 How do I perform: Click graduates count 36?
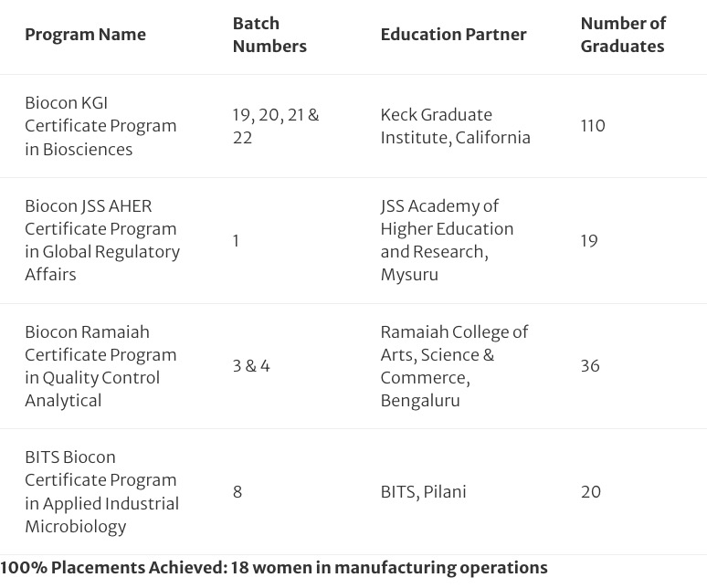[590, 366]
